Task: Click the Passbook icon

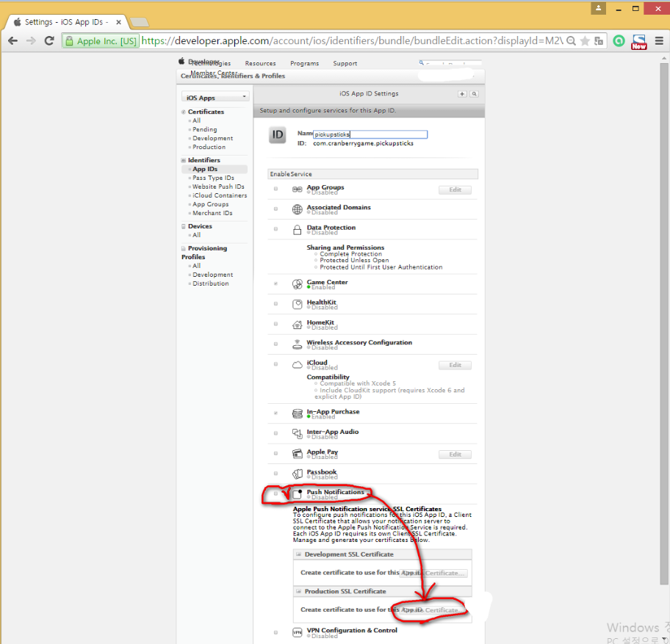Action: (x=297, y=474)
